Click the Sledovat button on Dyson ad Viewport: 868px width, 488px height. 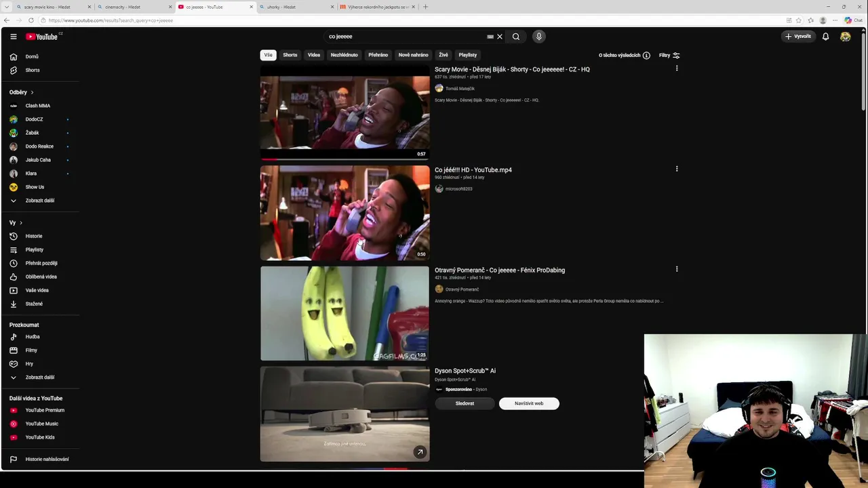click(x=465, y=403)
